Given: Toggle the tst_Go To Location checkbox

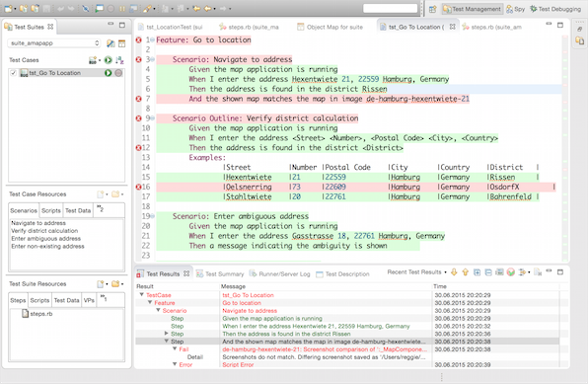Looking at the screenshot, I should point(14,73).
